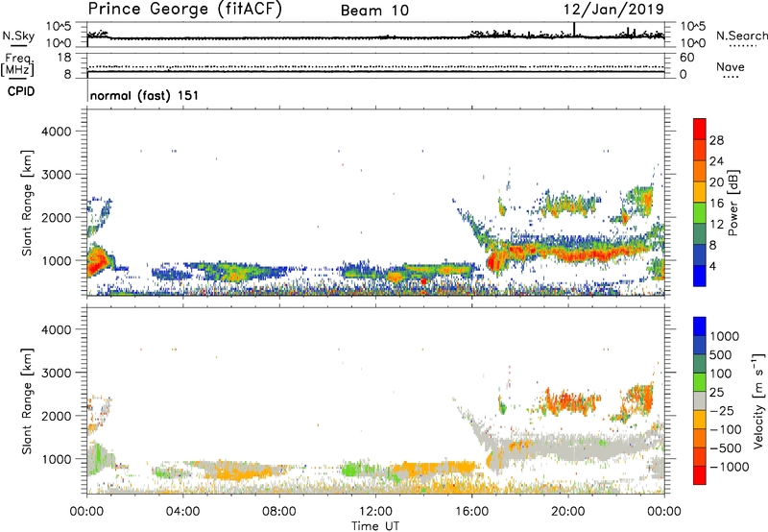Click the "4" power colorbar label

click(x=713, y=267)
